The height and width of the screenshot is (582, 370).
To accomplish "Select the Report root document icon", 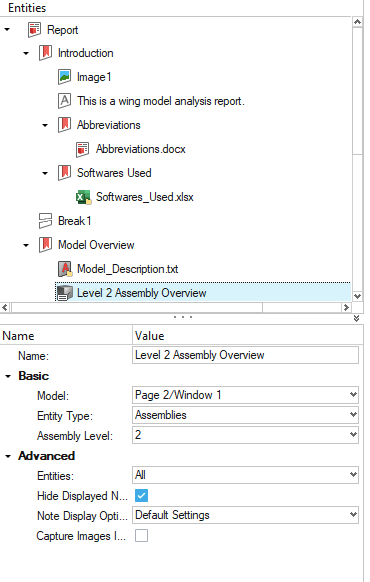I will tap(34, 30).
